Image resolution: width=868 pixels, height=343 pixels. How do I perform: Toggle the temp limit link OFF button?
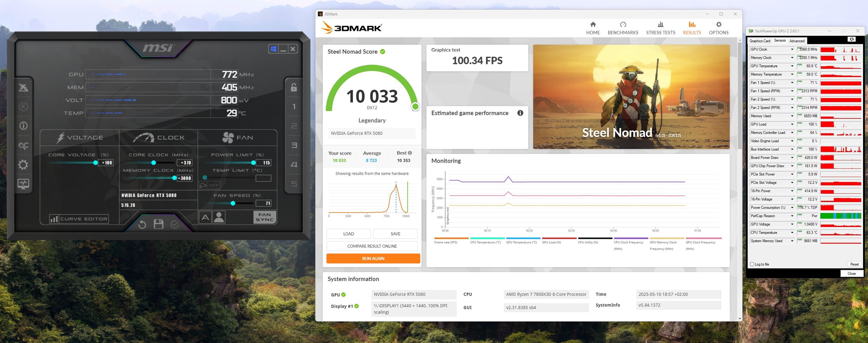click(x=210, y=185)
